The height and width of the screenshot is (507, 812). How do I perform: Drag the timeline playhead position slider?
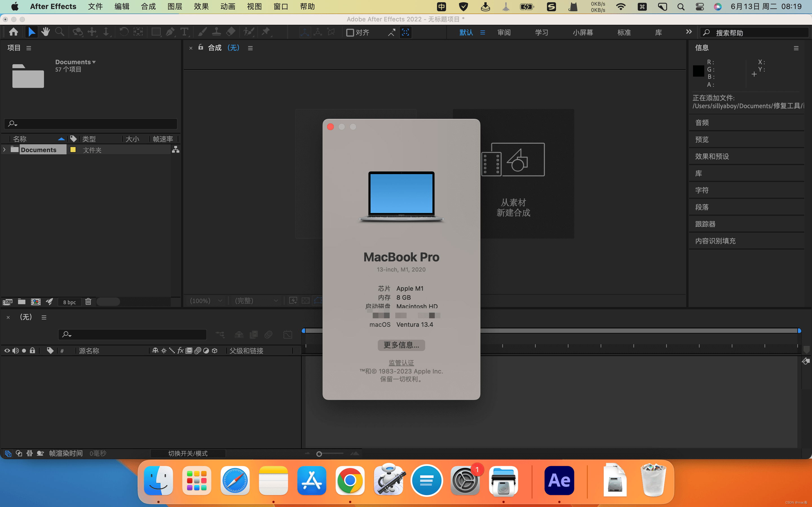coord(303,331)
